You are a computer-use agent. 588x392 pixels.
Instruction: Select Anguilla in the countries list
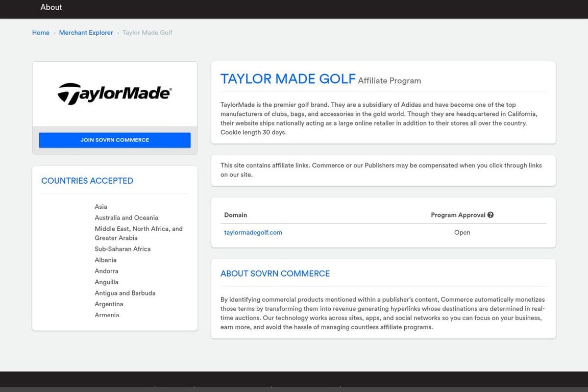pyautogui.click(x=107, y=282)
